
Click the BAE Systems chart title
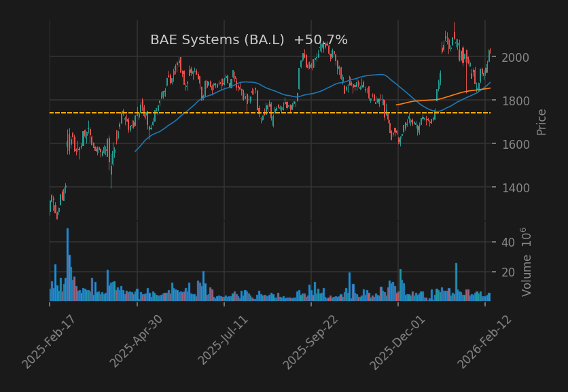(x=217, y=39)
